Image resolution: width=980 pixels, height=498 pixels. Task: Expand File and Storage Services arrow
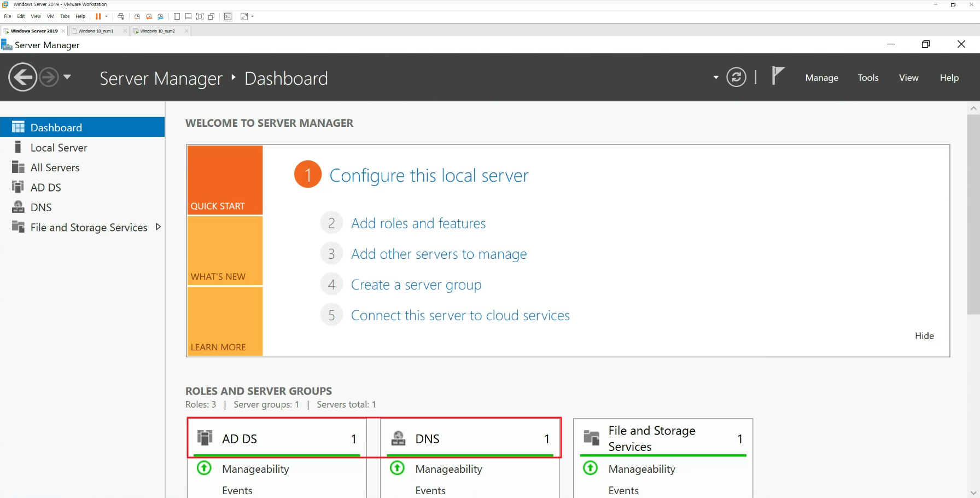point(159,227)
